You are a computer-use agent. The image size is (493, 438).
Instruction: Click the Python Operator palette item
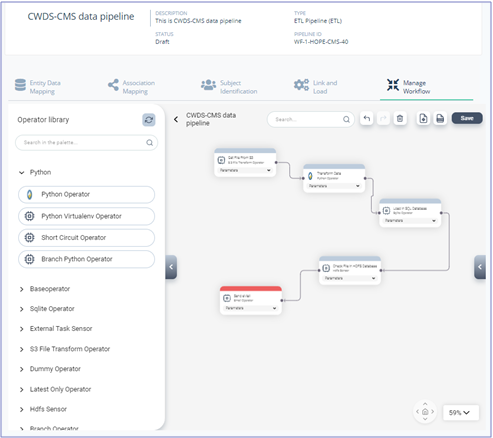(86, 194)
